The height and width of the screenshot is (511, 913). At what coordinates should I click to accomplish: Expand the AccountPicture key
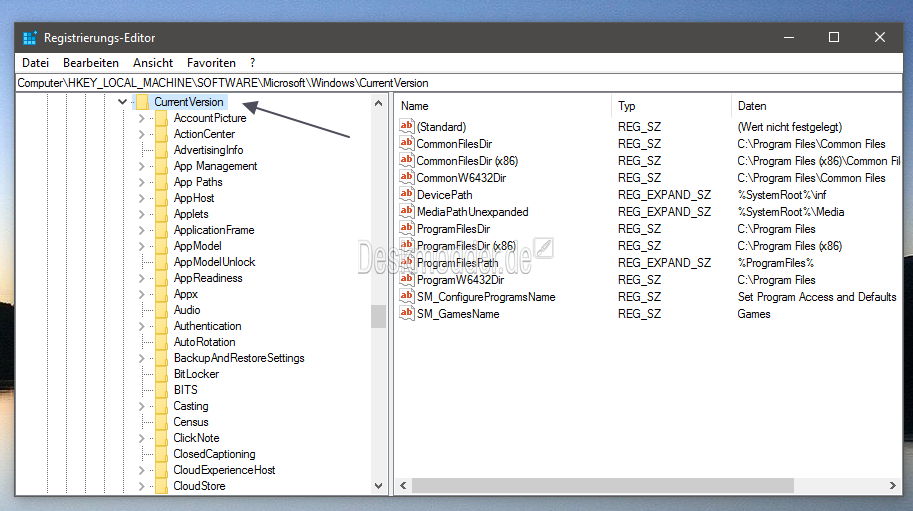coord(141,118)
